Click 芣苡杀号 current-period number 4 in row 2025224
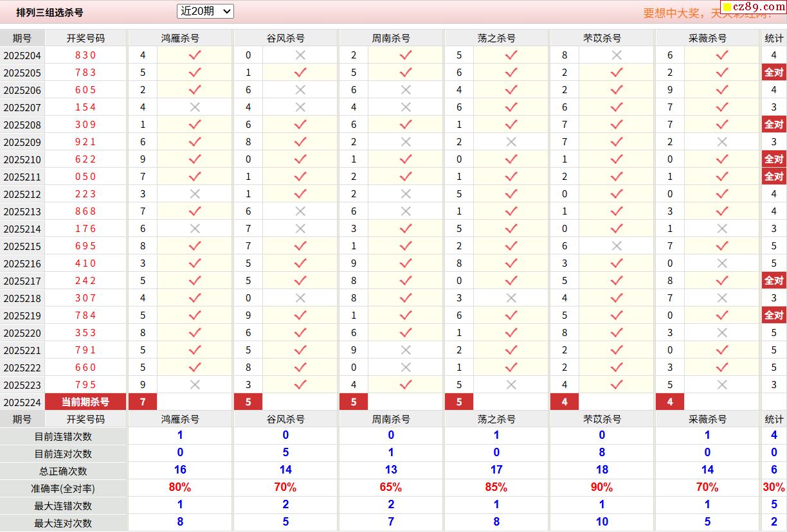The width and height of the screenshot is (787, 532). (565, 402)
